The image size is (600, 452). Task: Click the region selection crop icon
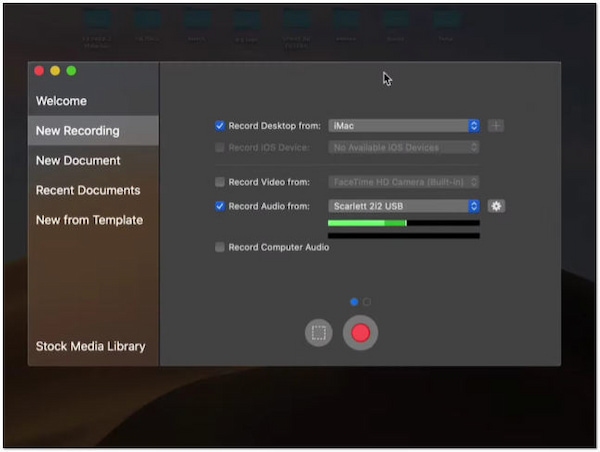click(x=318, y=333)
